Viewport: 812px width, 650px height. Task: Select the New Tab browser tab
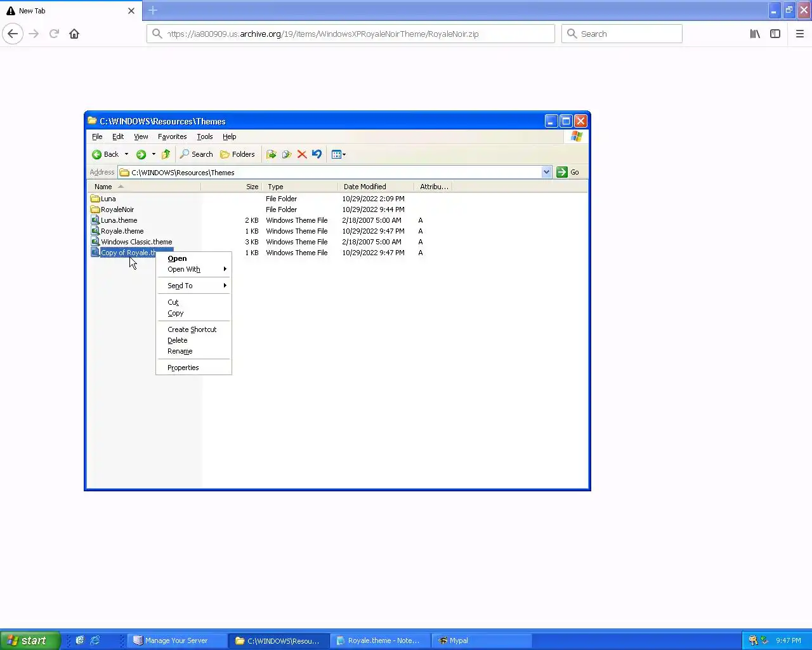coord(70,11)
